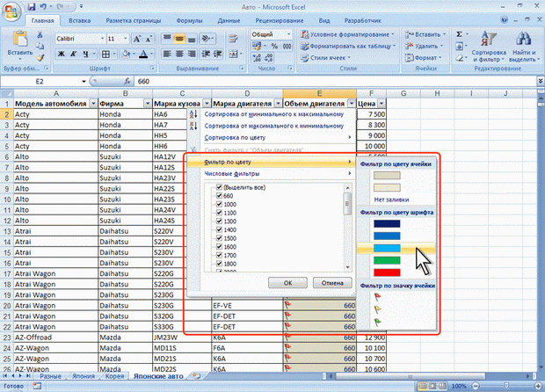Screen dimensions: 545x392
Task: Click OK in filter menu
Action: 287,283
